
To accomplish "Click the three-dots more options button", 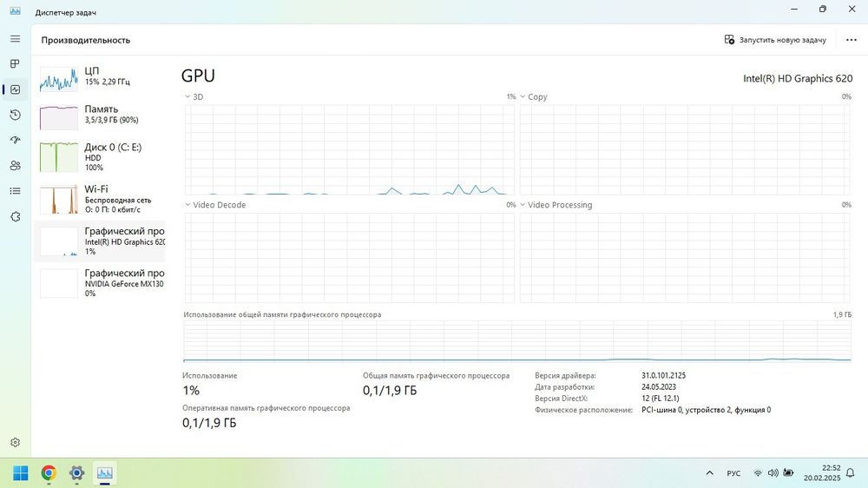I will [852, 40].
